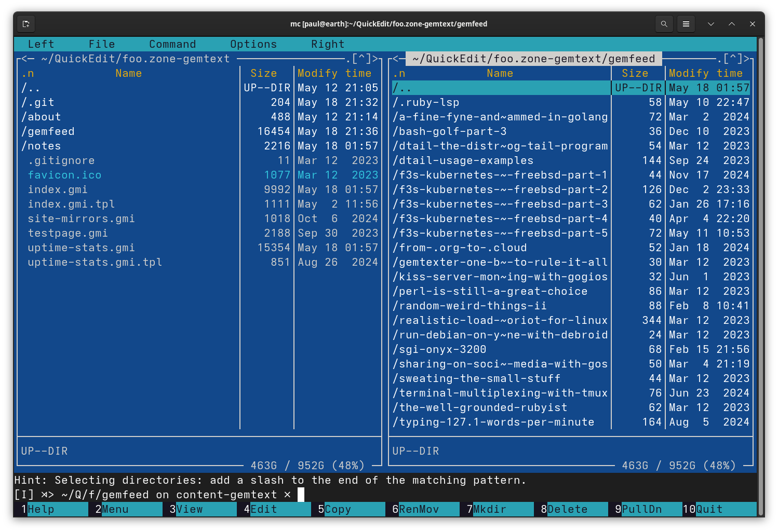Click the right panel history back arrow

(396, 59)
